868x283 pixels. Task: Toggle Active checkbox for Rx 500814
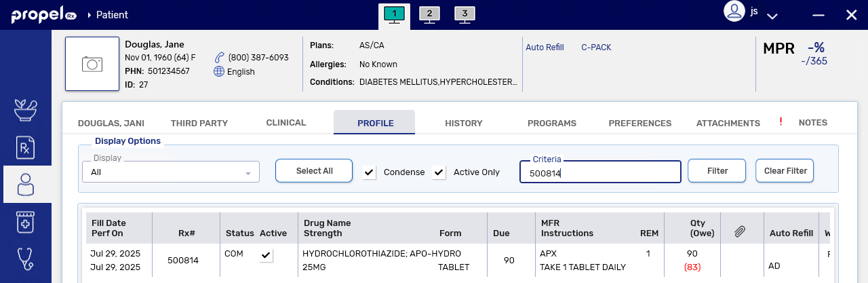267,255
